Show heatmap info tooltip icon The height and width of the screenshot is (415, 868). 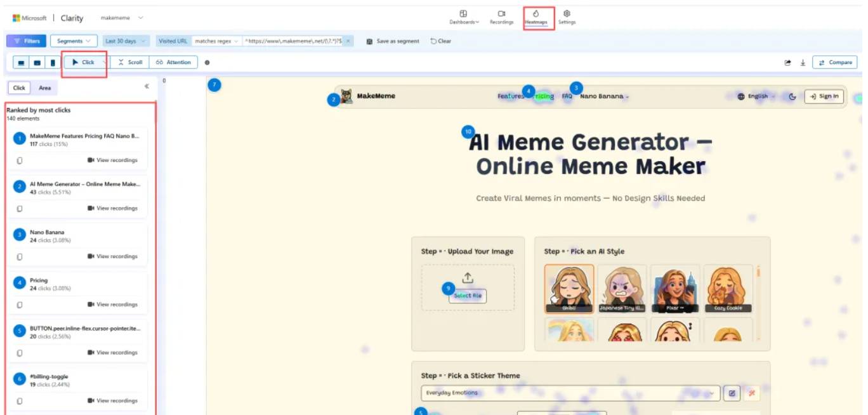click(x=207, y=62)
